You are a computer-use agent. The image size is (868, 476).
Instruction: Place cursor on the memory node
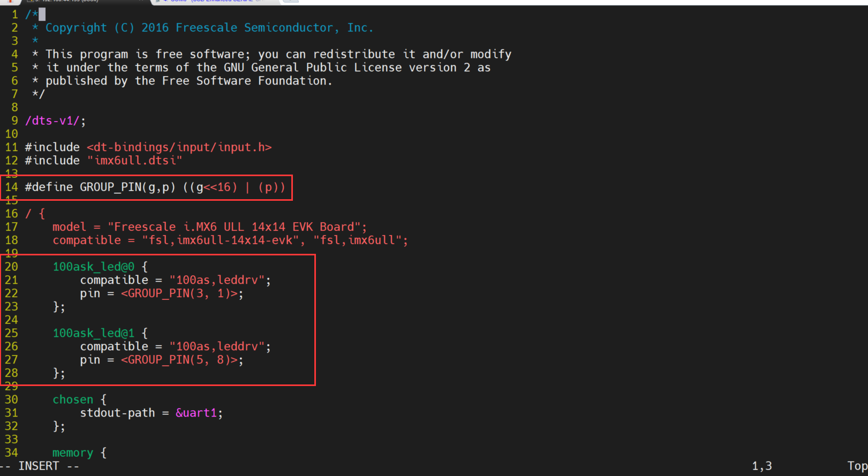[x=73, y=453]
